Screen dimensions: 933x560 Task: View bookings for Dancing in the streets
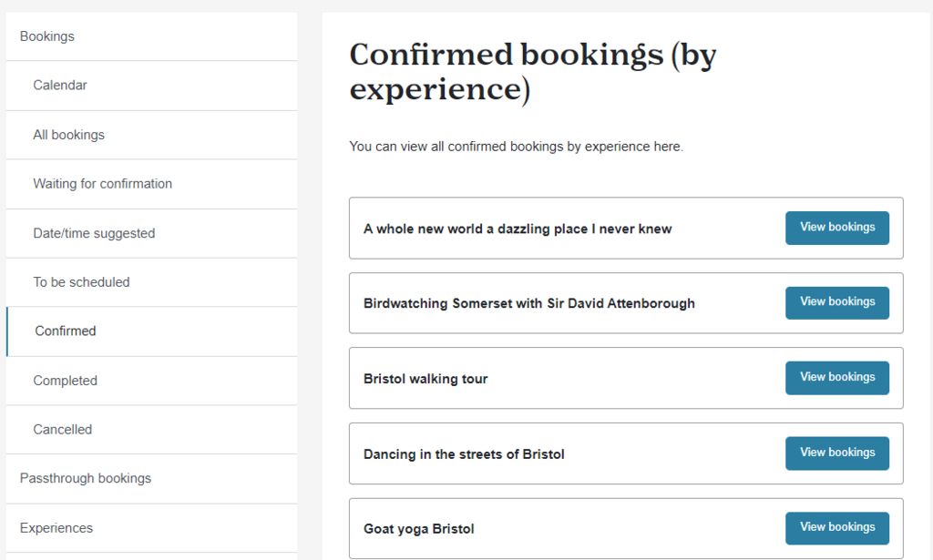[837, 453]
